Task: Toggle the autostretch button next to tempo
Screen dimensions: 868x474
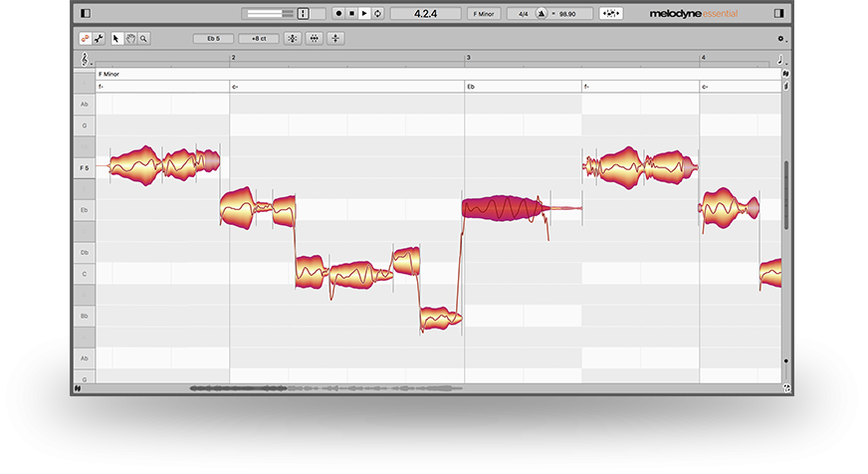Action: 610,13
